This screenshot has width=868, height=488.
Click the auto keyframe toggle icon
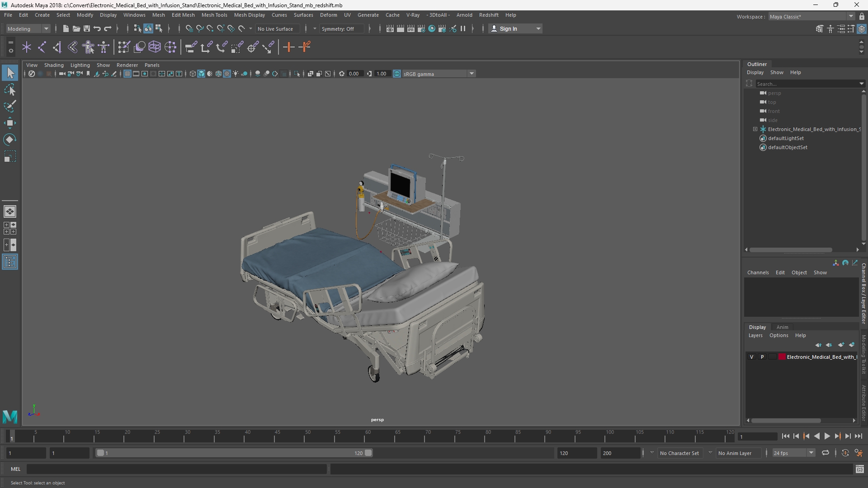(845, 453)
